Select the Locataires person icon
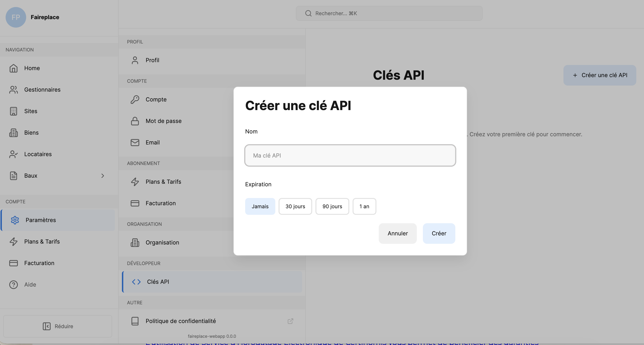 [14, 154]
